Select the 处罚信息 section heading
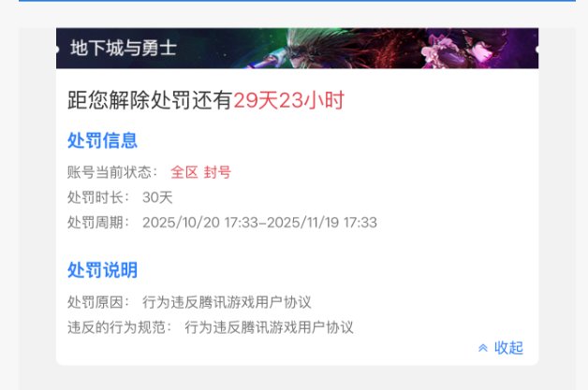Image resolution: width=588 pixels, height=390 pixels. 102,140
